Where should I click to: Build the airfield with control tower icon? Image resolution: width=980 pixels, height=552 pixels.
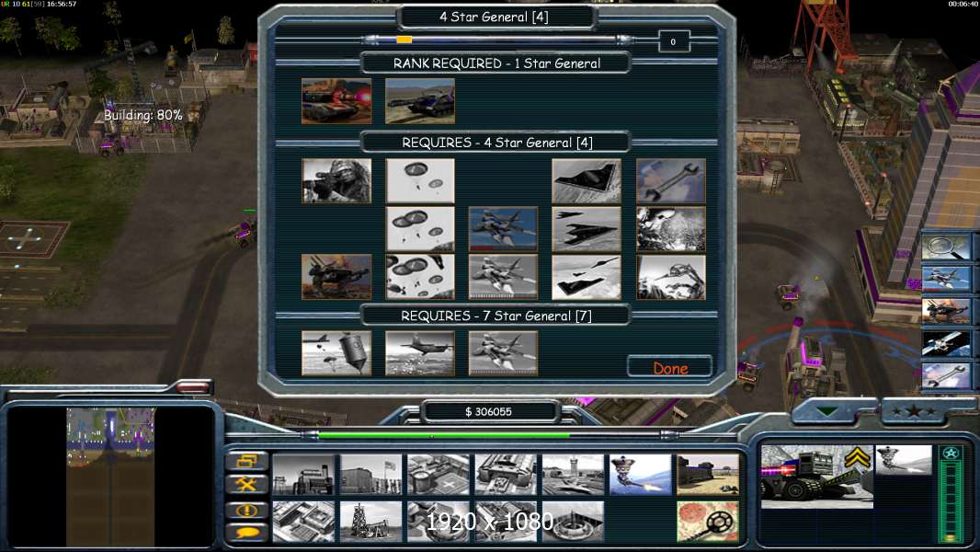pyautogui.click(x=573, y=475)
